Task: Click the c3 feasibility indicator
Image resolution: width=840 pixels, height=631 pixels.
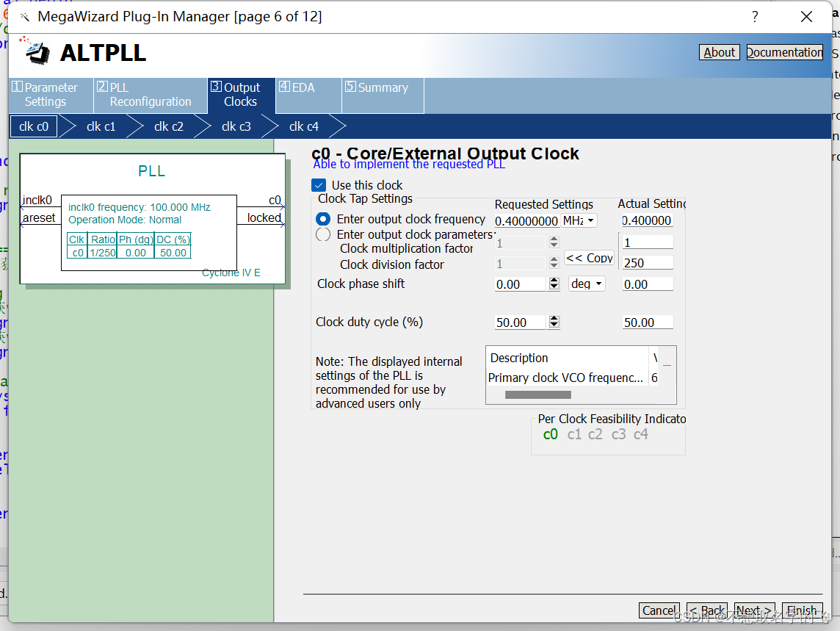Action: point(618,435)
